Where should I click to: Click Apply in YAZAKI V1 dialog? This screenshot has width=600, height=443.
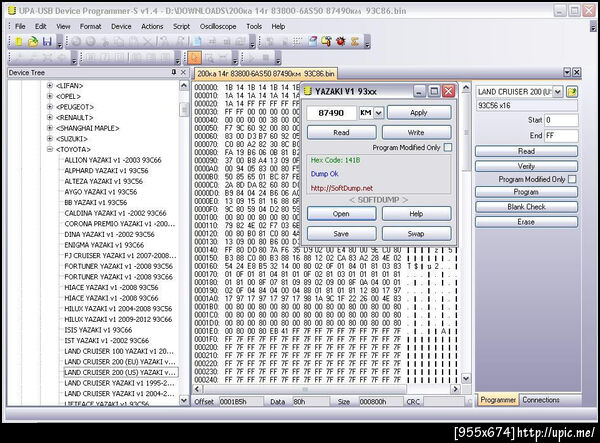pyautogui.click(x=419, y=112)
